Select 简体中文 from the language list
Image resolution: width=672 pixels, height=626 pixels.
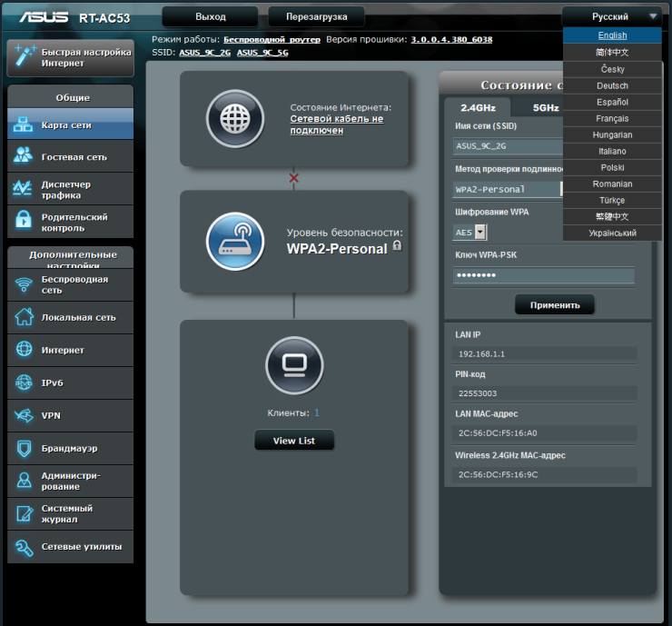pos(612,53)
